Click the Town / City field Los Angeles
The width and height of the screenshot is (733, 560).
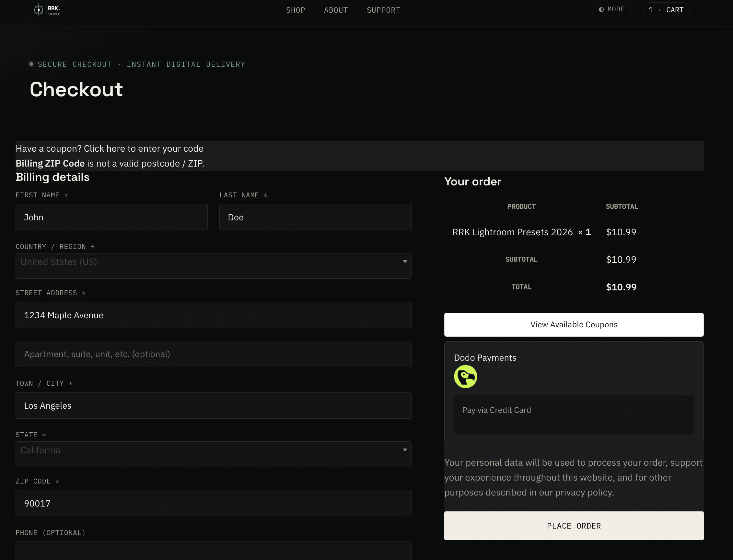pyautogui.click(x=213, y=405)
